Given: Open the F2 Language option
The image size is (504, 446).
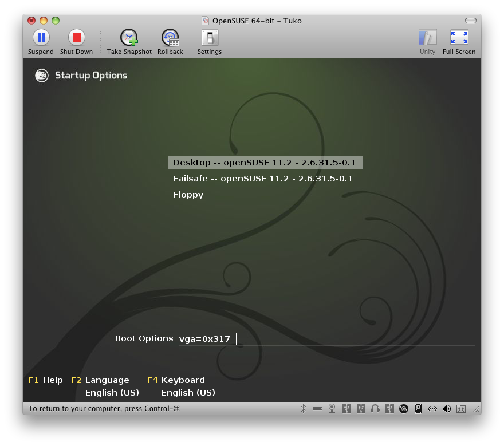Looking at the screenshot, I should [100, 380].
